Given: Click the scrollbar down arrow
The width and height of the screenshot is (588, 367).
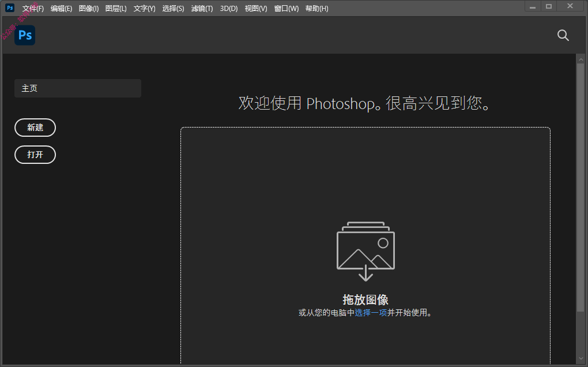Looking at the screenshot, I should pyautogui.click(x=581, y=358).
